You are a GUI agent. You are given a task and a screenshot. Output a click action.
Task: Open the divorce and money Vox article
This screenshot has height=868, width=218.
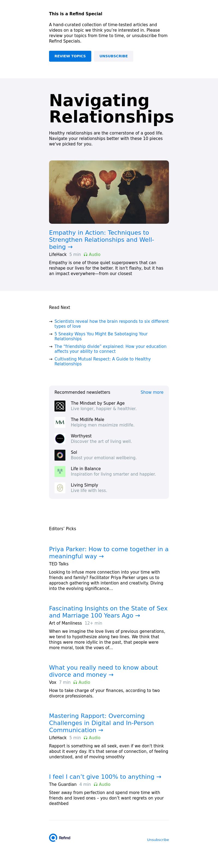(x=103, y=671)
